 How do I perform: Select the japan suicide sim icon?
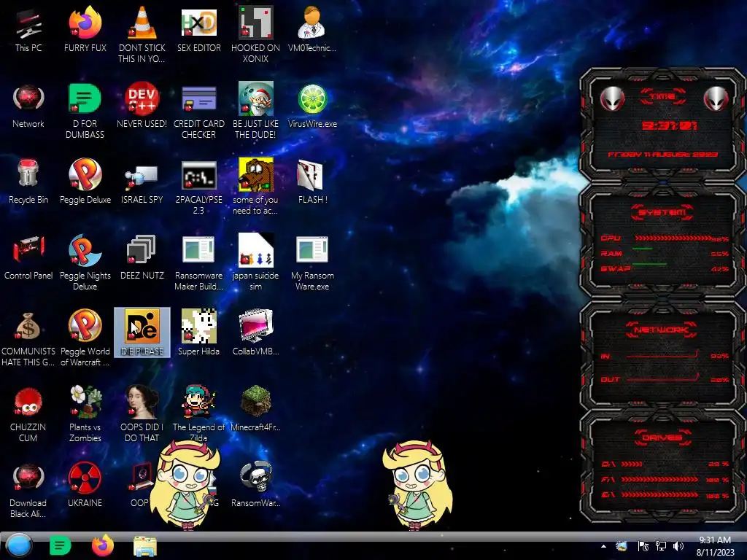tap(256, 249)
